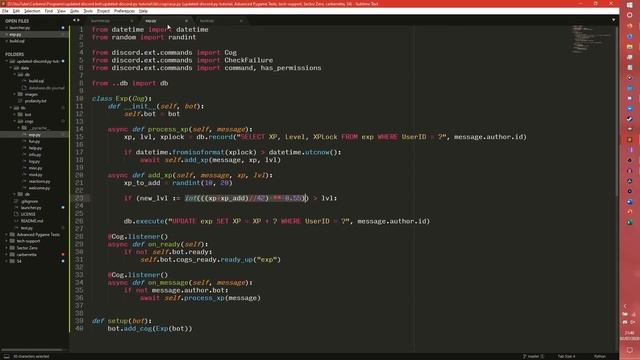Screen dimensions: 640x360
Task: Expand the carberretta folder
Action: pos(7,254)
